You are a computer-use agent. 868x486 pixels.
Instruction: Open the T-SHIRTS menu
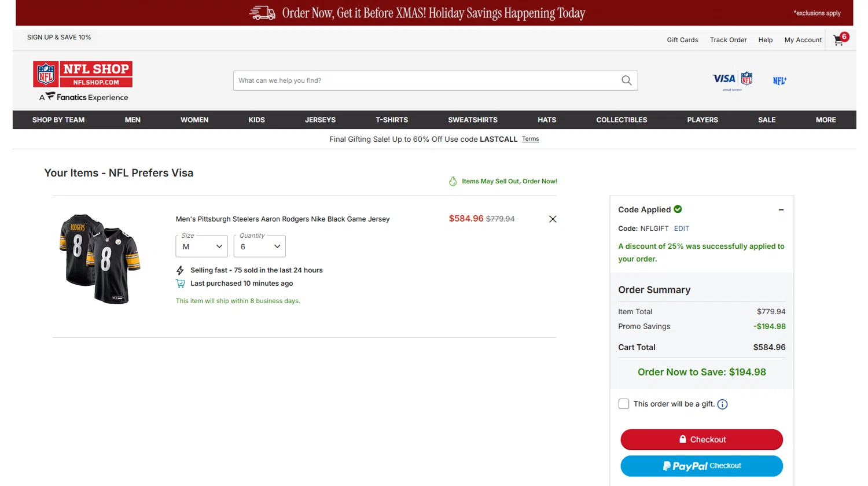coord(392,120)
